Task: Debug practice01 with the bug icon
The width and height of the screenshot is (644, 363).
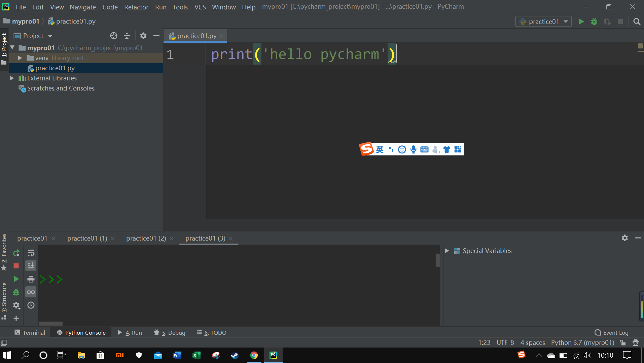Action: coord(594,22)
